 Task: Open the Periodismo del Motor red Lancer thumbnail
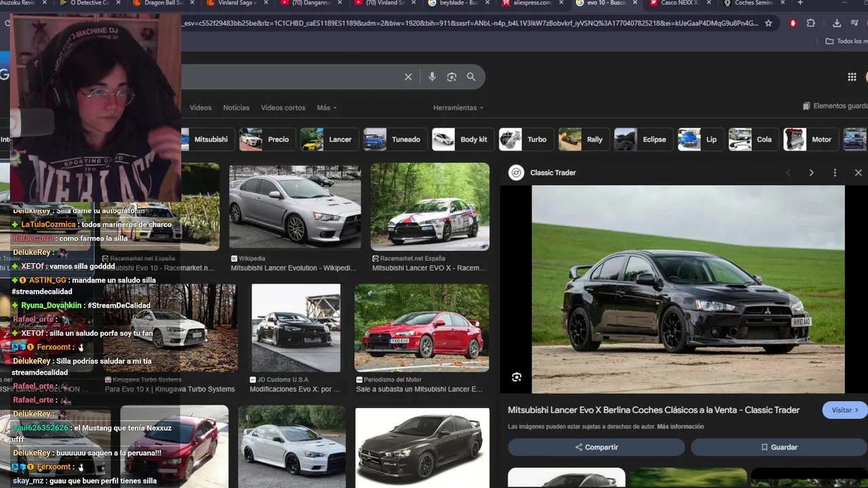tap(422, 328)
